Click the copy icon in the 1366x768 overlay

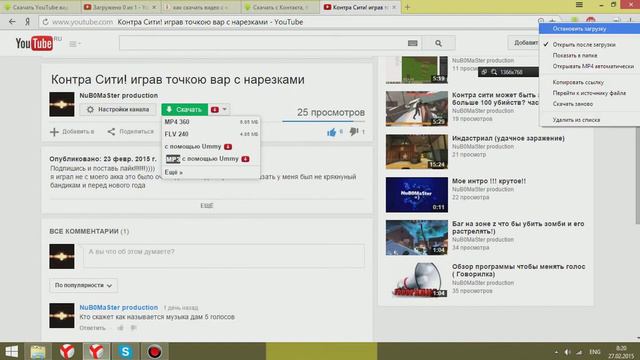point(484,72)
